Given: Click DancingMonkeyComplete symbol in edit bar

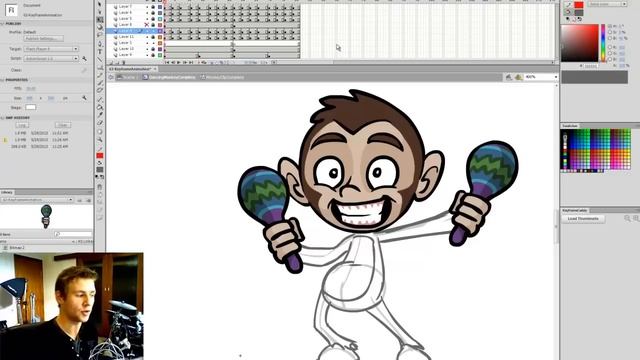Looking at the screenshot, I should (169, 77).
